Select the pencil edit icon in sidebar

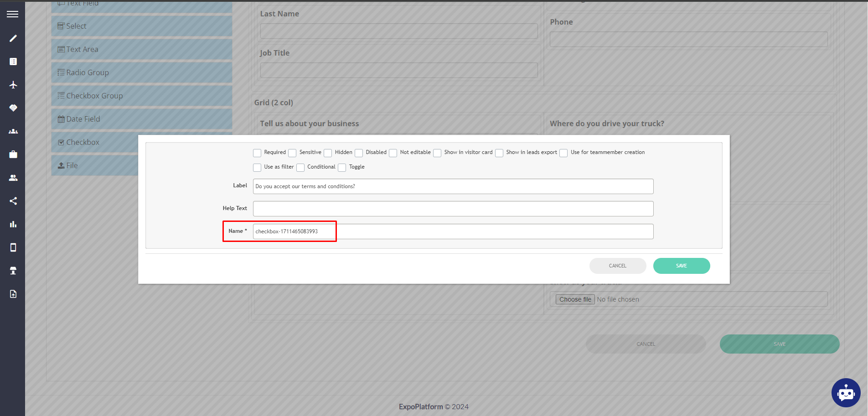coord(12,38)
